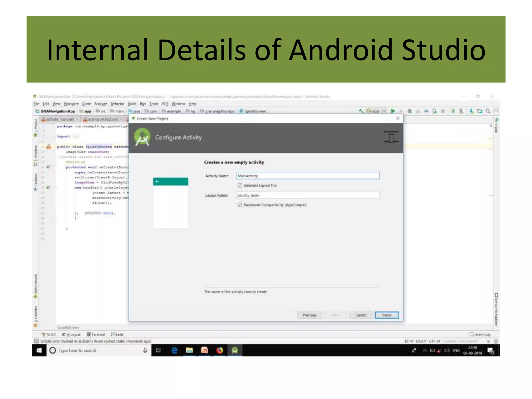Show hidden system tray icons chevron
532x399 pixels.
pyautogui.click(x=425, y=350)
